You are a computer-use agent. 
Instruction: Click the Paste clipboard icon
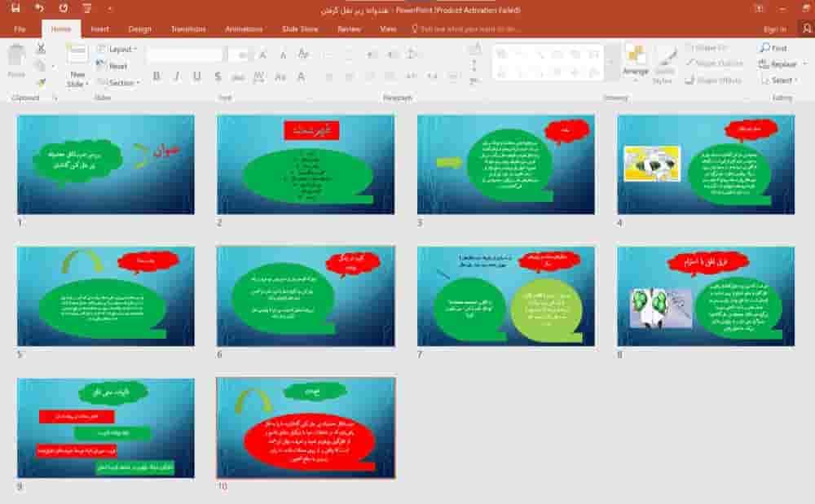point(16,55)
